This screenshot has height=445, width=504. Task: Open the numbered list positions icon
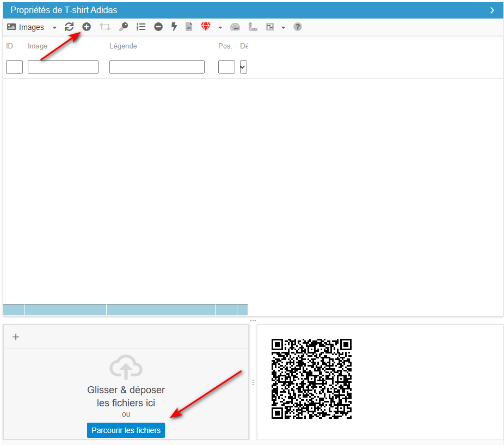pyautogui.click(x=141, y=27)
